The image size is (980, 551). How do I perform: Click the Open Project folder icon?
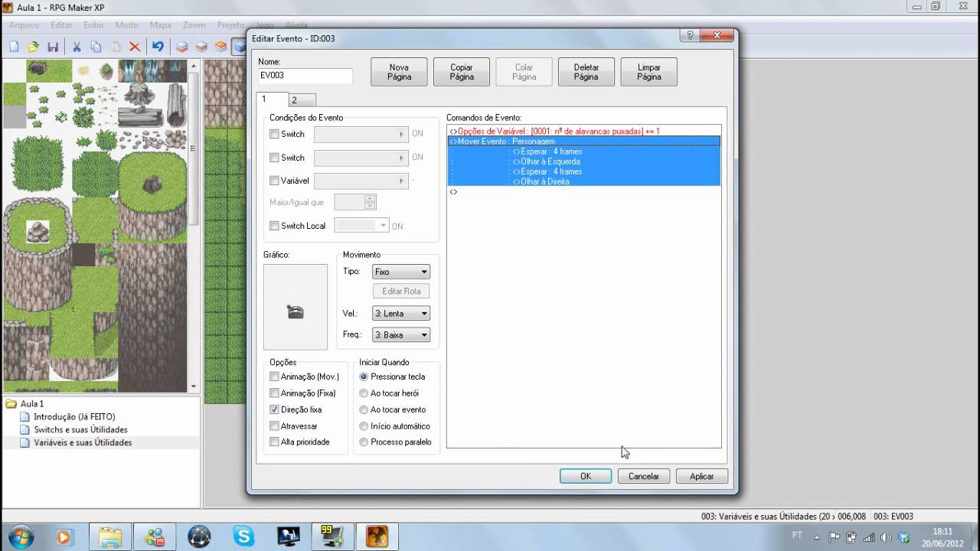(x=34, y=47)
